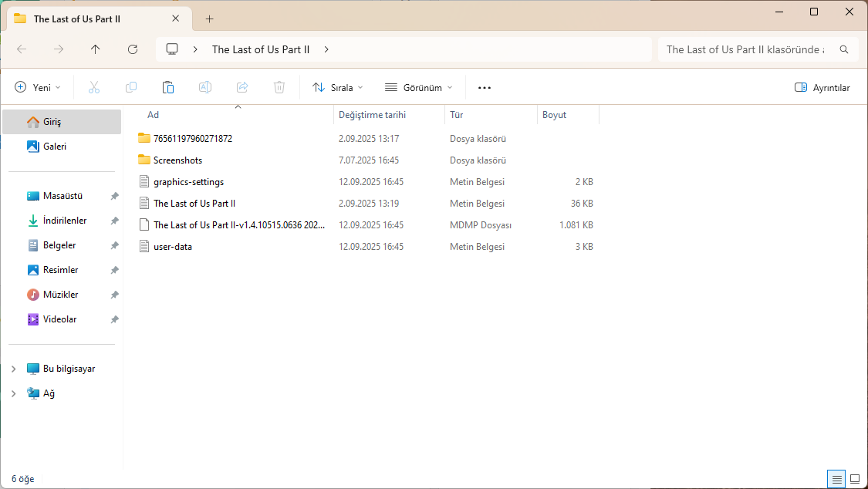The width and height of the screenshot is (868, 489).
Task: Select The Last of Us Part II tab
Action: tap(100, 19)
